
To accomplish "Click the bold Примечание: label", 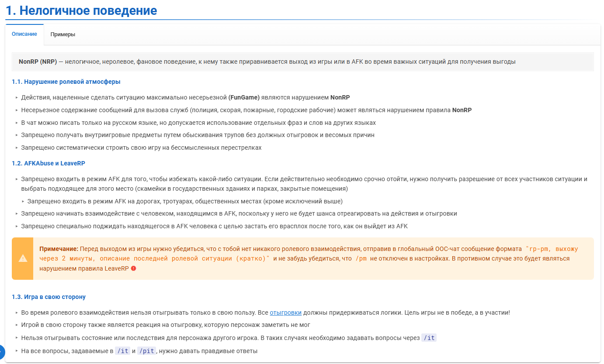I will coord(59,249).
